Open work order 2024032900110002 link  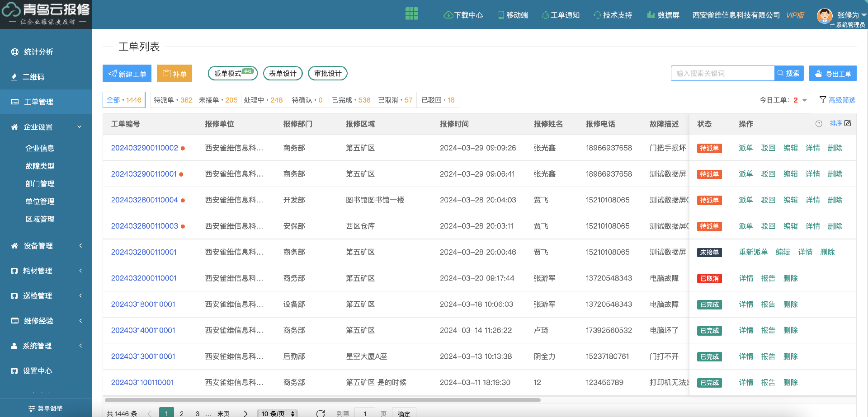point(144,148)
